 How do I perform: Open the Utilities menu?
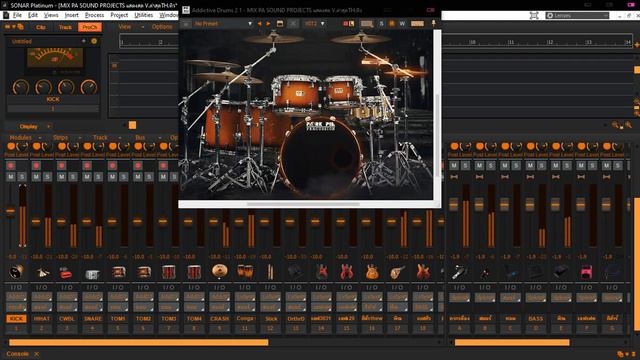tap(144, 15)
